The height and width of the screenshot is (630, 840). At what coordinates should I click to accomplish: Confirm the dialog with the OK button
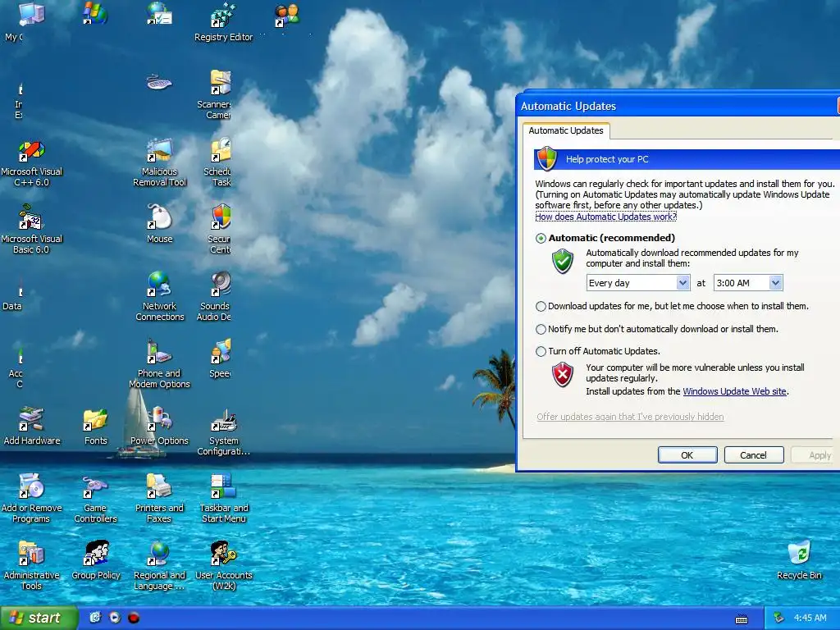(x=687, y=455)
